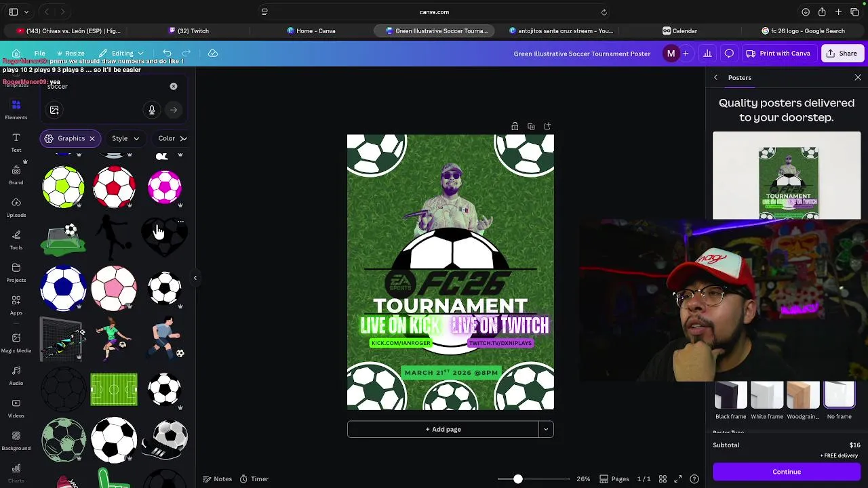
Task: Collapse the side panel arrow
Action: point(195,278)
